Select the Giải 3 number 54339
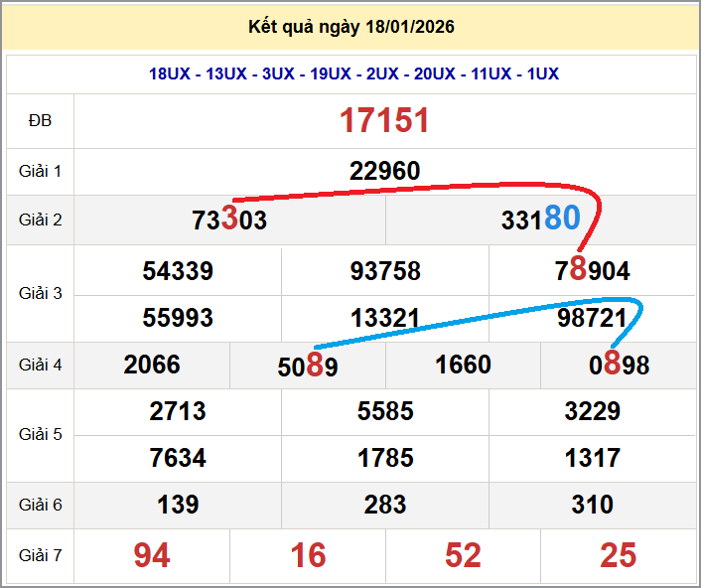The height and width of the screenshot is (588, 701). click(x=178, y=271)
